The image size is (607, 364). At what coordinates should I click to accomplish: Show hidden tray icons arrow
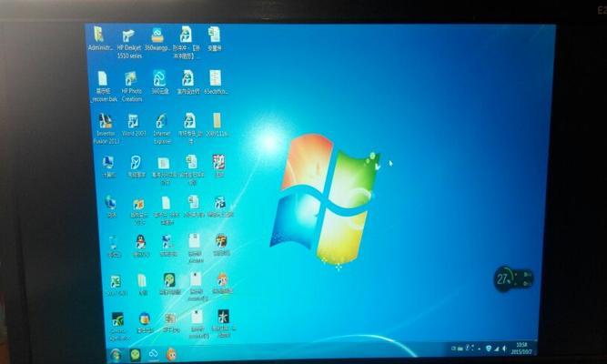click(479, 349)
